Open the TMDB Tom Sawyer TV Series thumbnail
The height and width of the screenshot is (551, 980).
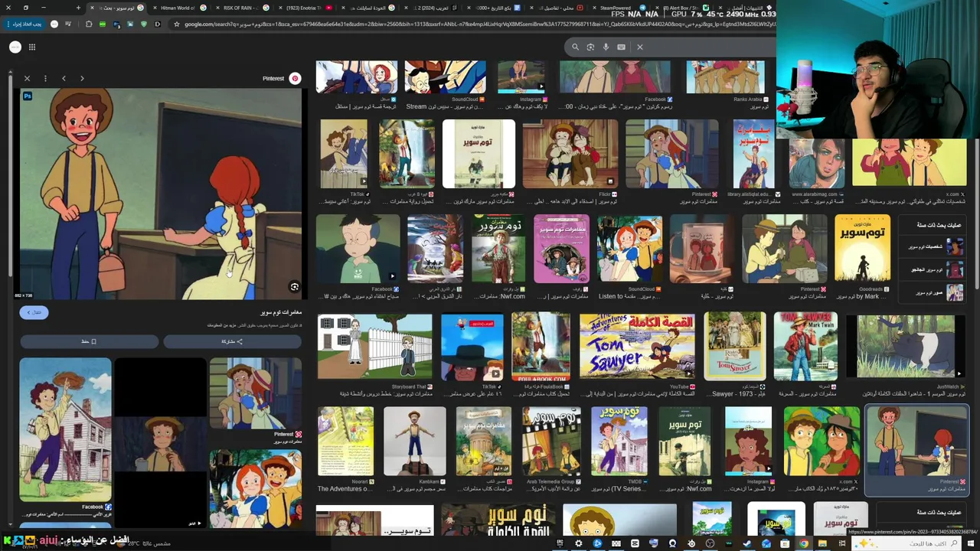click(619, 442)
